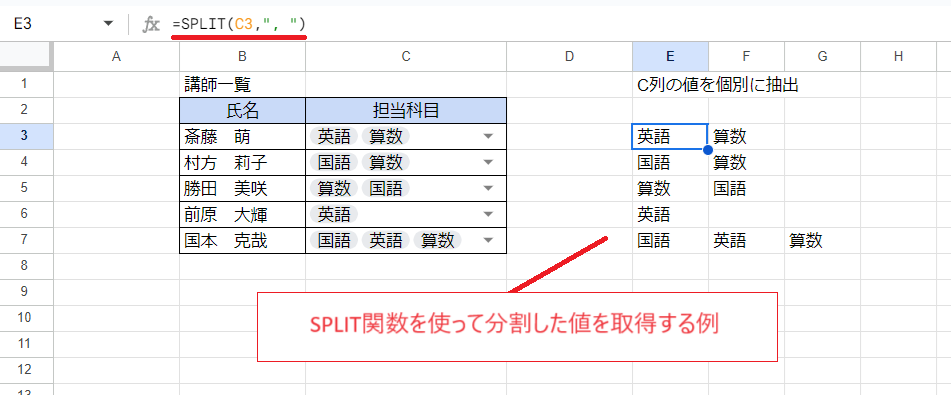Select column C header

[406, 56]
